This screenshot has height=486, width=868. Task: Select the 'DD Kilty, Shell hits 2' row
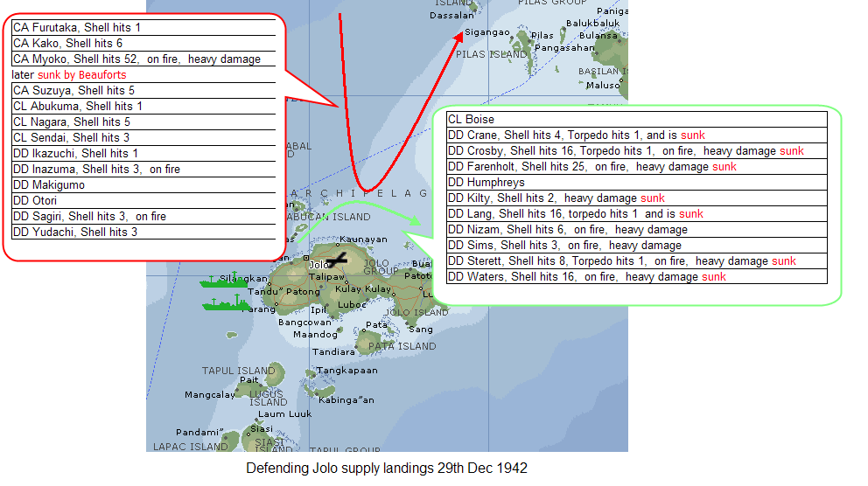[x=637, y=198]
